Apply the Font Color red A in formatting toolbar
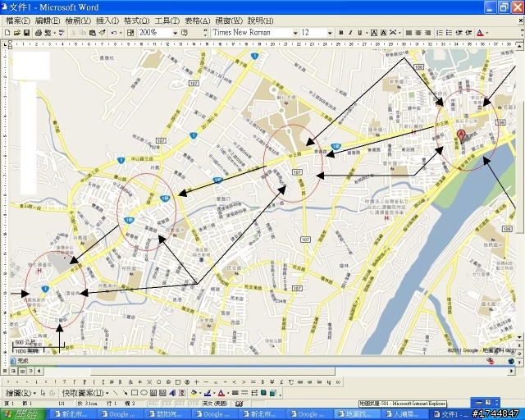525x420 pixels. 480,33
